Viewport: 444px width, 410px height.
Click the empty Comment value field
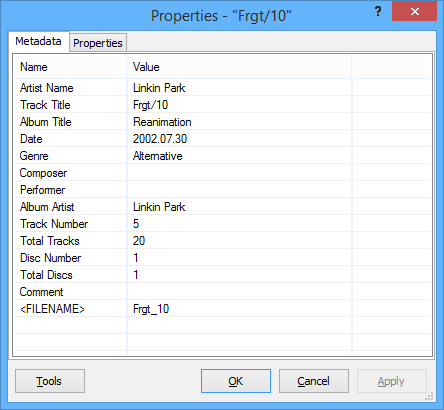(239, 292)
